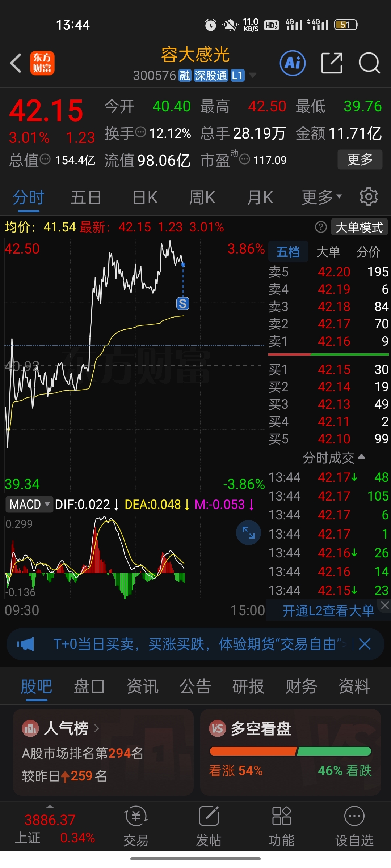391x868 pixels.
Task: Open the 研报 tab
Action: [x=248, y=686]
